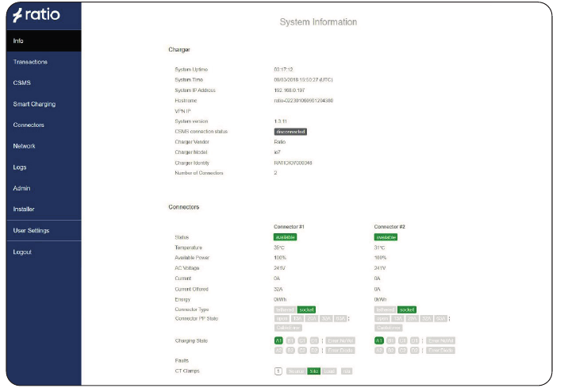Select the System Uptime value 00:17:12
The image size is (564, 392).
tap(283, 70)
